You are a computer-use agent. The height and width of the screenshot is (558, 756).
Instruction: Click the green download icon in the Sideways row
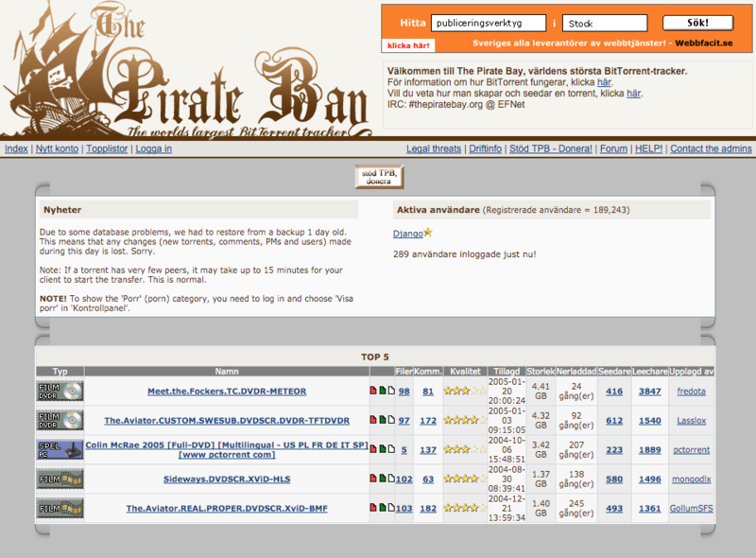(383, 478)
